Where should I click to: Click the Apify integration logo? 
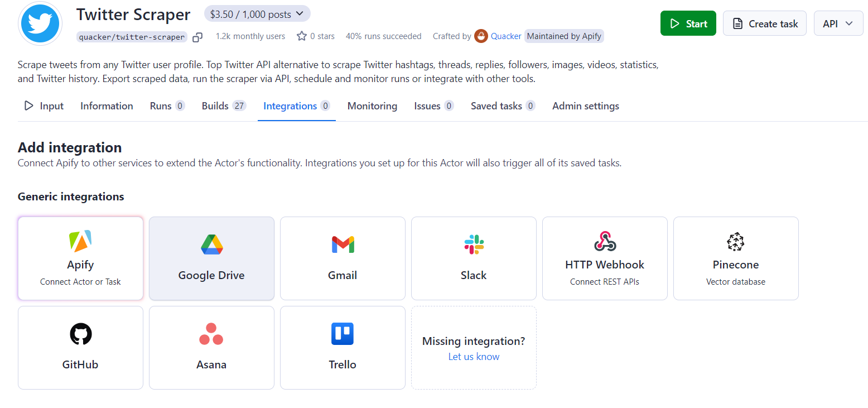(x=80, y=241)
